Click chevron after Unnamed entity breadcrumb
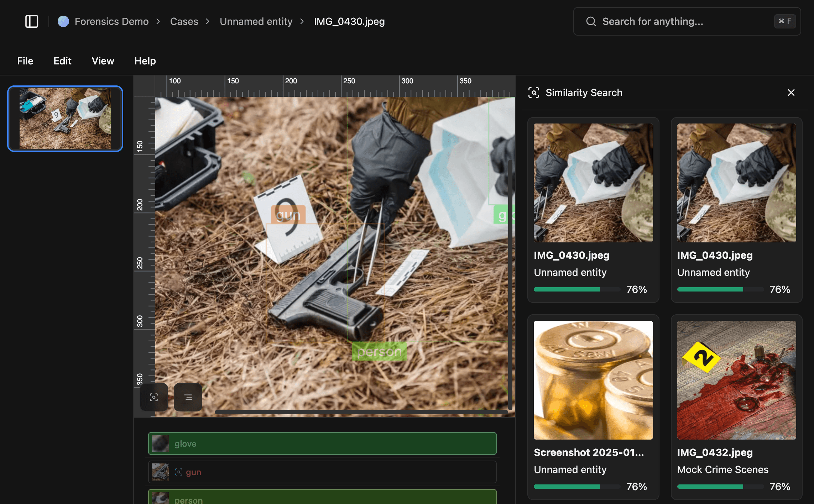 pyautogui.click(x=302, y=21)
